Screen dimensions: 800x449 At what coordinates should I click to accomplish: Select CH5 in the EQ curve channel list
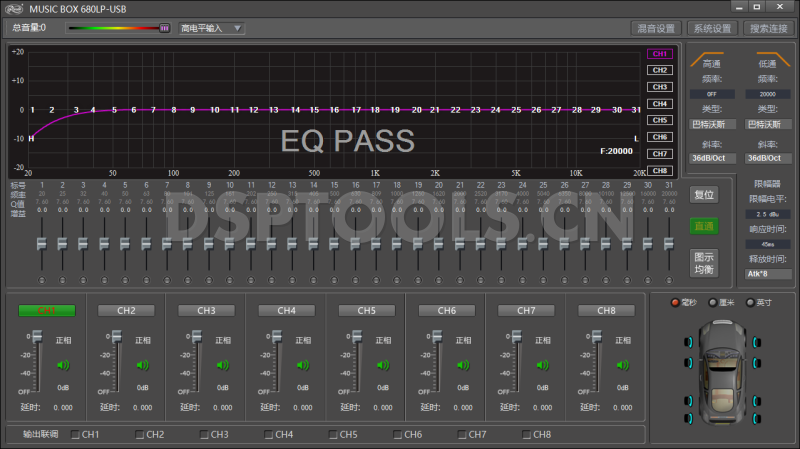[x=659, y=120]
